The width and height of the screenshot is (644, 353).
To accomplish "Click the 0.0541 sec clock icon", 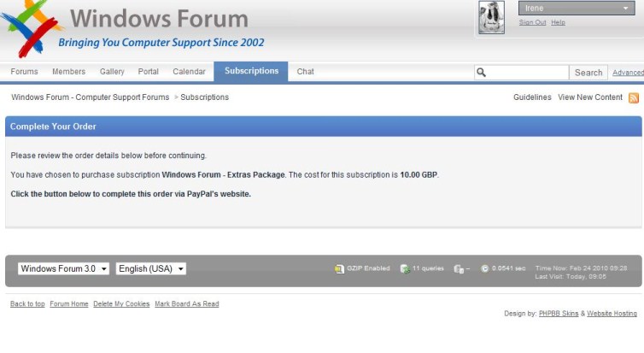I will 484,268.
